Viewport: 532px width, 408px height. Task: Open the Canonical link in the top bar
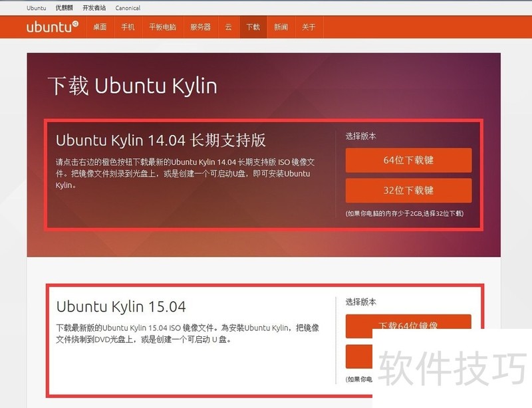tap(128, 8)
